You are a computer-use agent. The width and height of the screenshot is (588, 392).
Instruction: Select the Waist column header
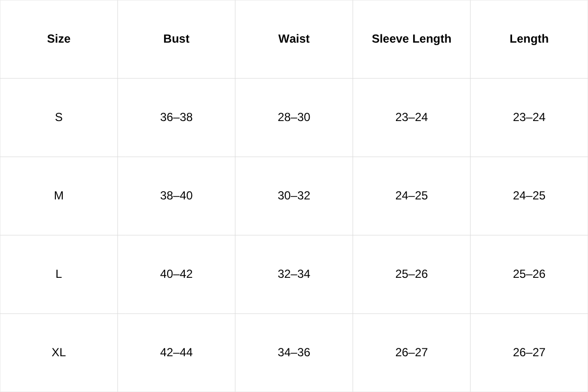[x=294, y=39]
